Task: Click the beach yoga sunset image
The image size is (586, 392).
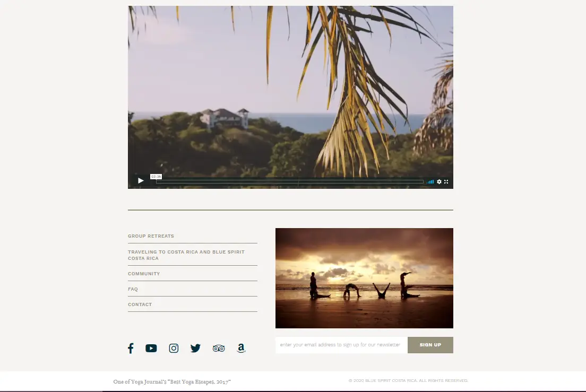Action: point(364,278)
